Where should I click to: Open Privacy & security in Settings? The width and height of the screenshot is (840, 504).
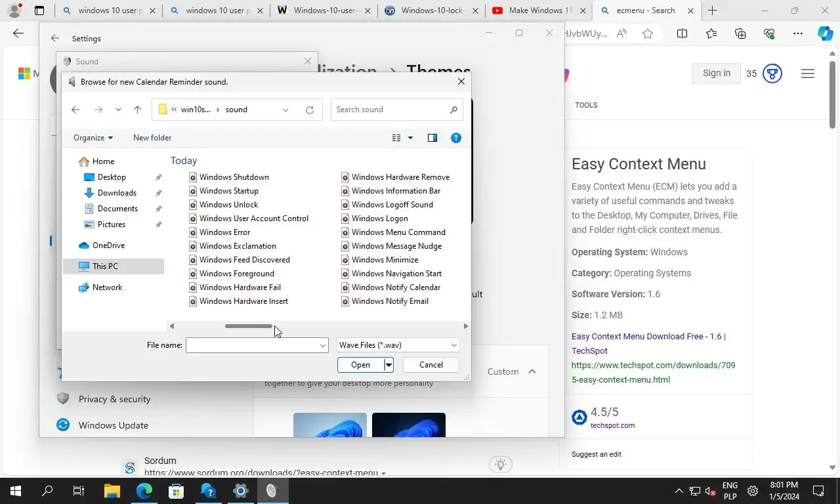click(x=114, y=399)
